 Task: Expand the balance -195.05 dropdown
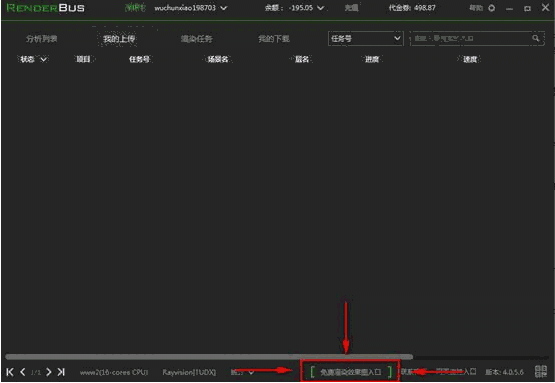coord(320,8)
